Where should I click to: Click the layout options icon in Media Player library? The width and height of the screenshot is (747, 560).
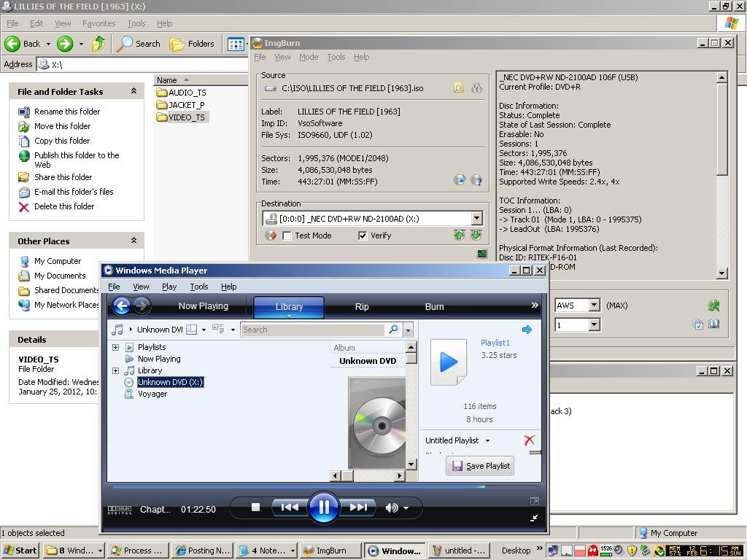click(192, 330)
